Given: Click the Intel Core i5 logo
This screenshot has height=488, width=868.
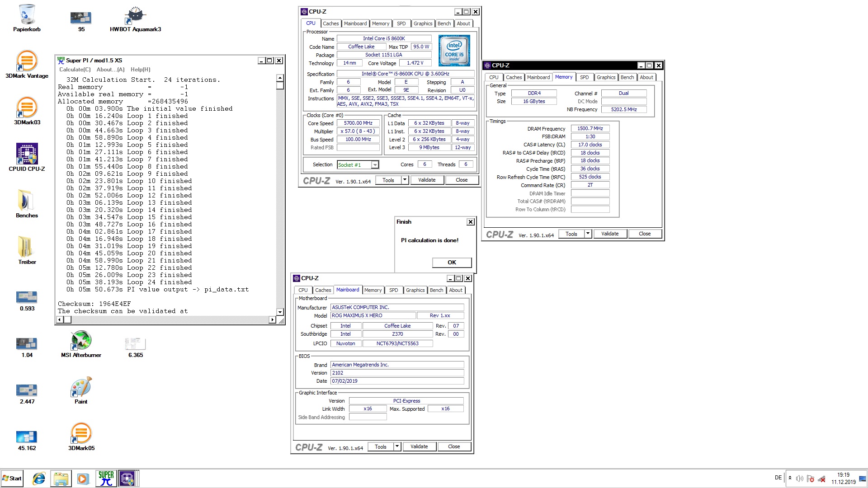Looking at the screenshot, I should point(454,51).
